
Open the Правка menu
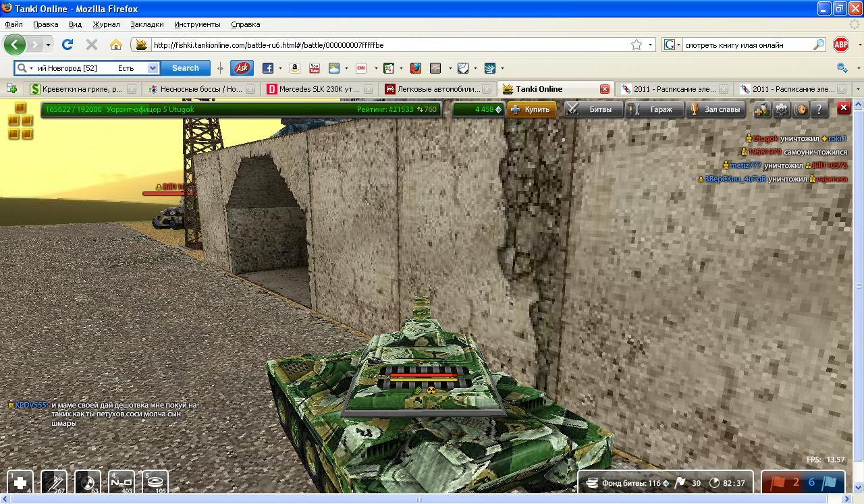(45, 24)
